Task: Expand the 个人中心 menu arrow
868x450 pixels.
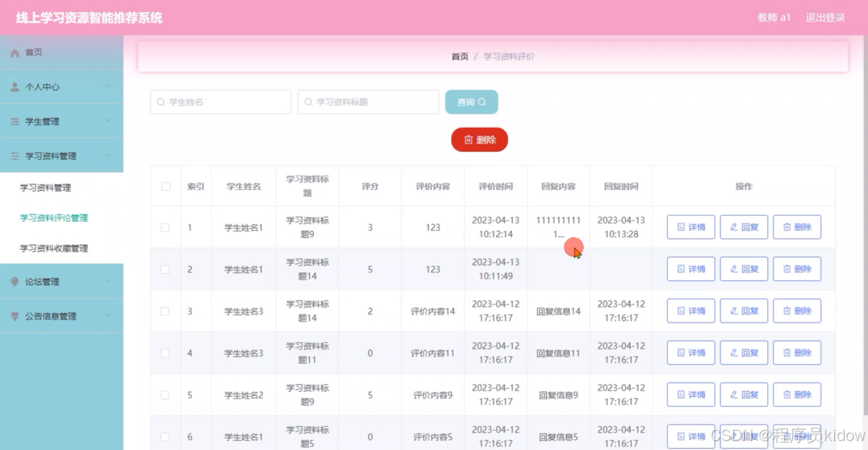Action: click(107, 86)
